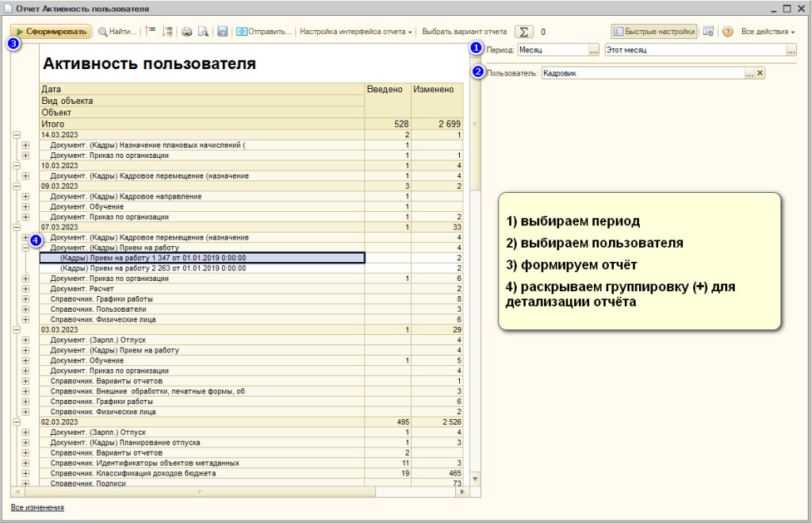
Task: Click the collapse all groups icon
Action: click(x=151, y=32)
